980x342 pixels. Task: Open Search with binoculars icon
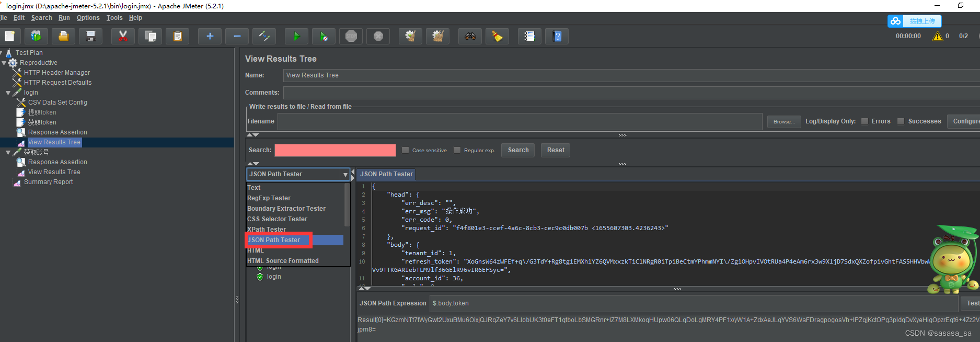470,36
